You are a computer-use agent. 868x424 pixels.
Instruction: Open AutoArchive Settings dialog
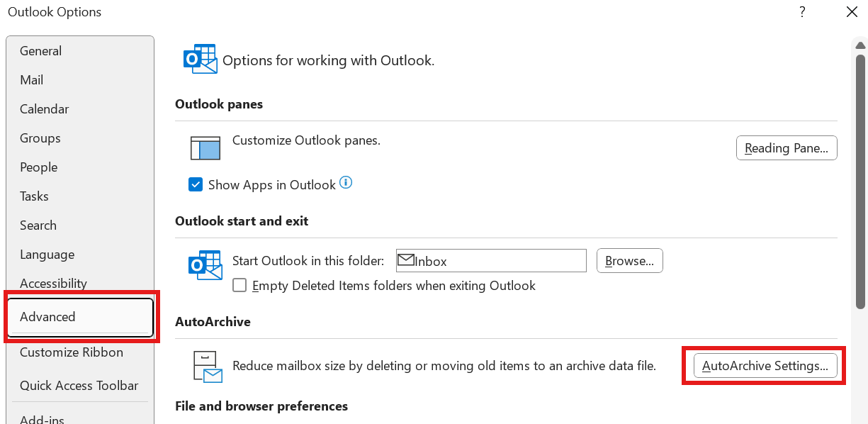765,366
